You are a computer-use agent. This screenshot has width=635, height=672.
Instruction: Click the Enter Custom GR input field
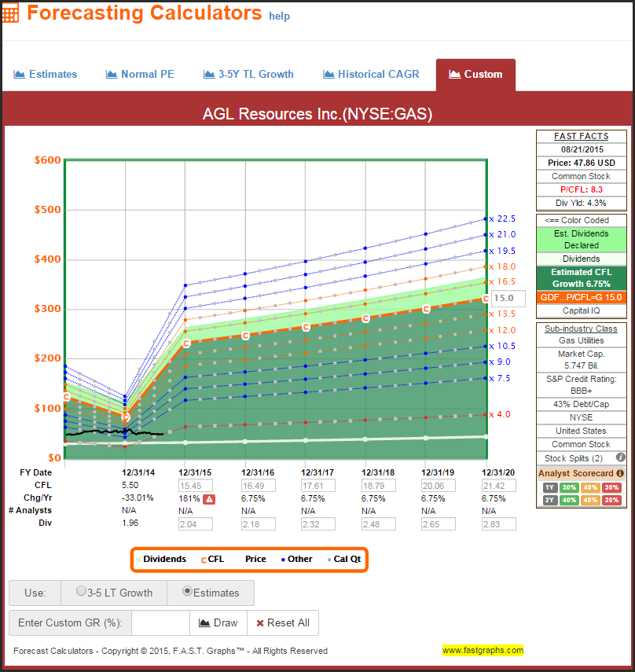tap(160, 622)
